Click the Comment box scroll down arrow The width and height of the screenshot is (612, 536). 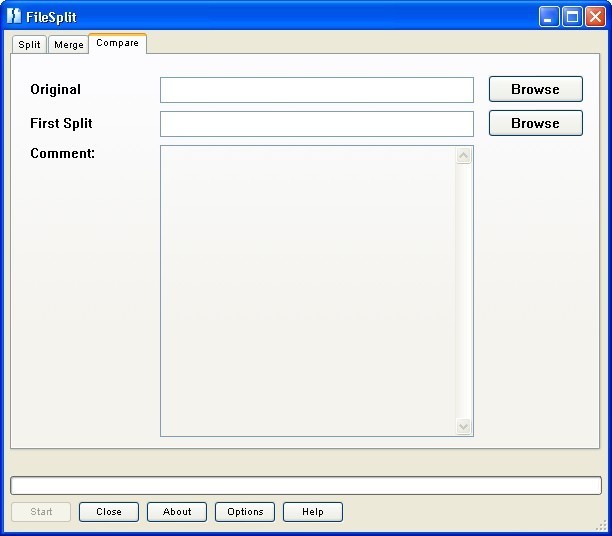[x=464, y=426]
